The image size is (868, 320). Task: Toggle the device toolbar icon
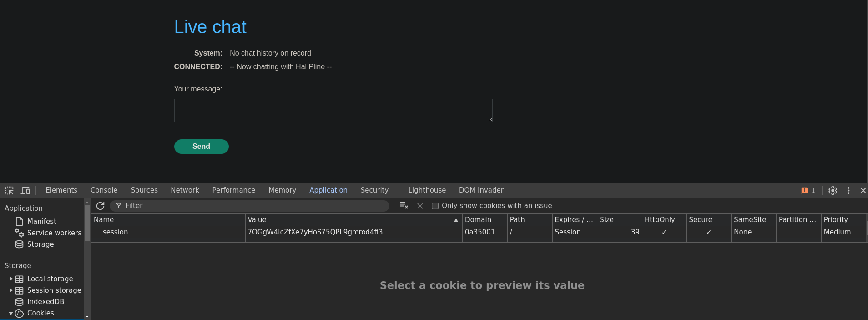(x=25, y=190)
